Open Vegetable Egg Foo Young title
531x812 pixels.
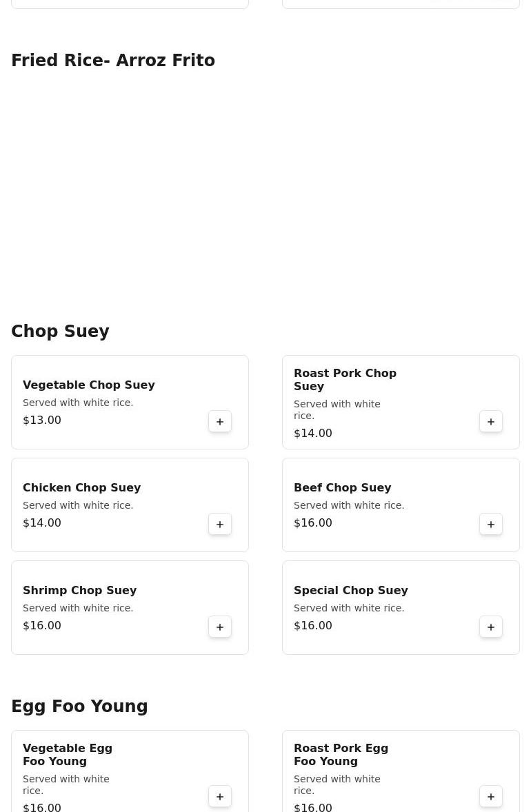pos(68,754)
